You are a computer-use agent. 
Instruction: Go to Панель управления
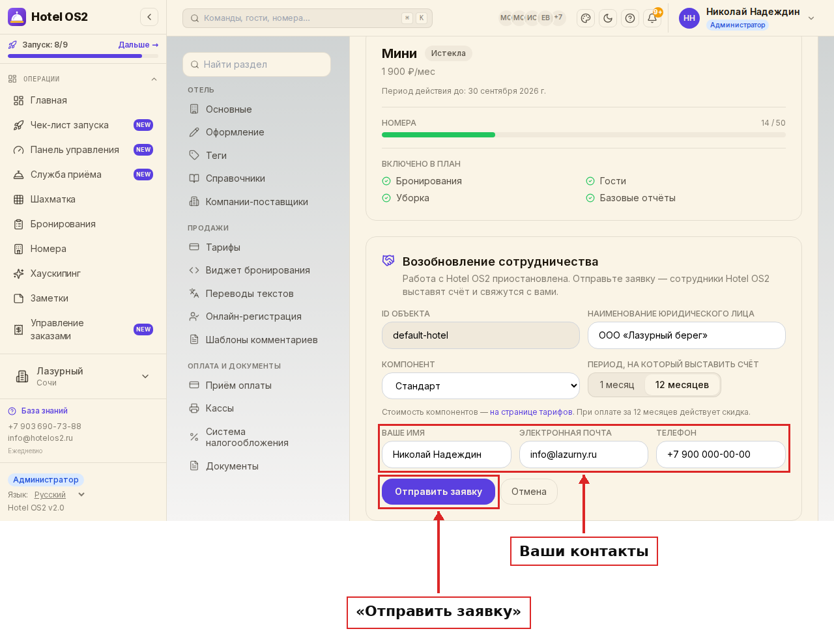click(83, 150)
